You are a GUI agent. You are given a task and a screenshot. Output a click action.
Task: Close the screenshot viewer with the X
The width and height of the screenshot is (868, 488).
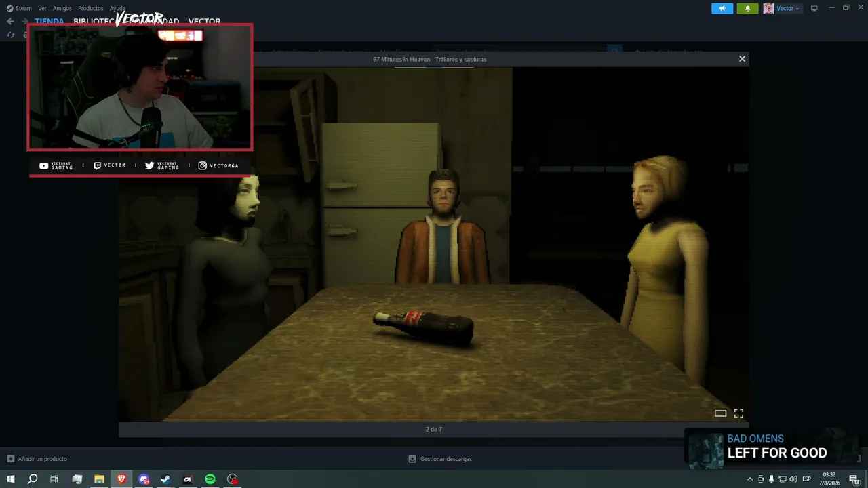pyautogui.click(x=742, y=59)
